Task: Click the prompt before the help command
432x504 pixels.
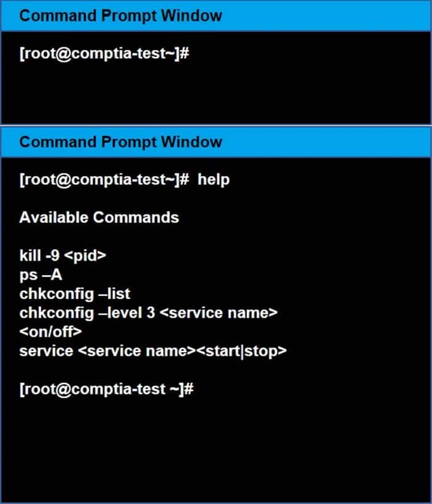Action: 104,179
